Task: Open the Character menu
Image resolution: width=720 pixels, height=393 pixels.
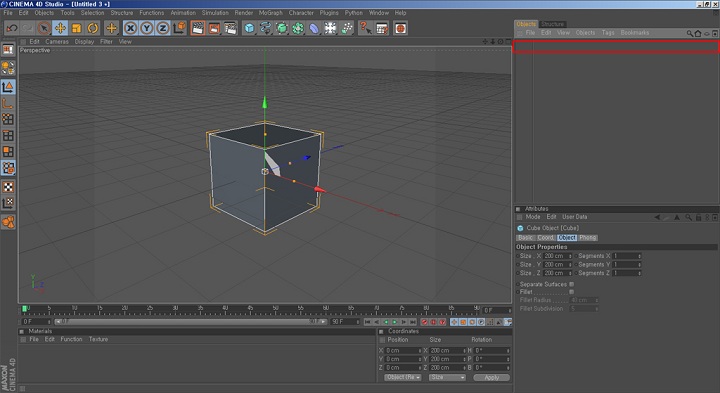Action: pyautogui.click(x=301, y=13)
